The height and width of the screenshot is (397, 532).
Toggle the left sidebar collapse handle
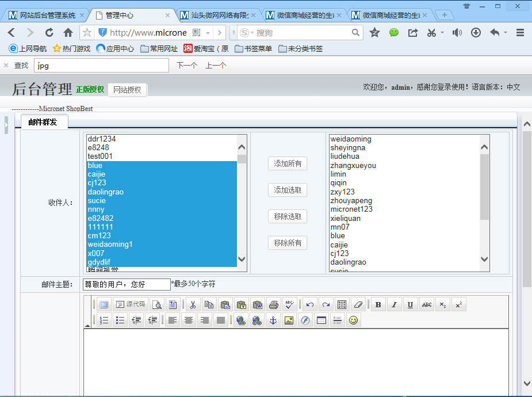6,125
